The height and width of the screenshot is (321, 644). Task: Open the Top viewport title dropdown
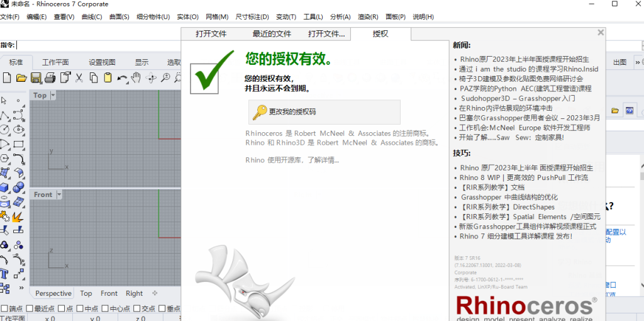pyautogui.click(x=53, y=95)
